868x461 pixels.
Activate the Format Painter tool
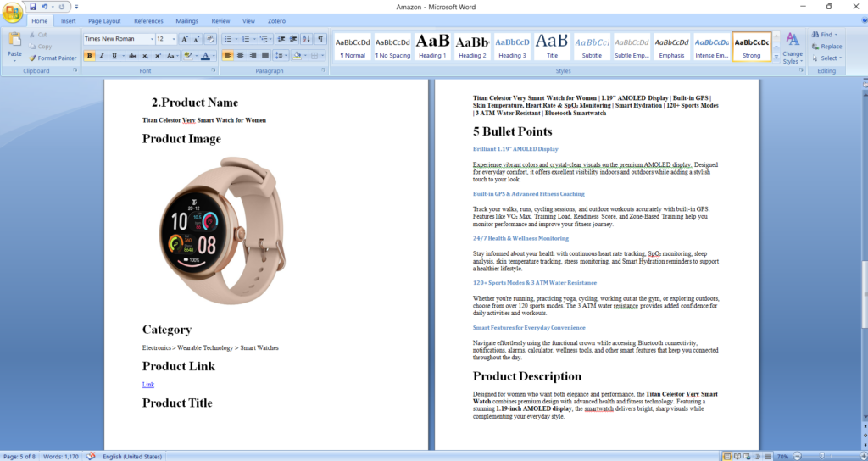[53, 58]
